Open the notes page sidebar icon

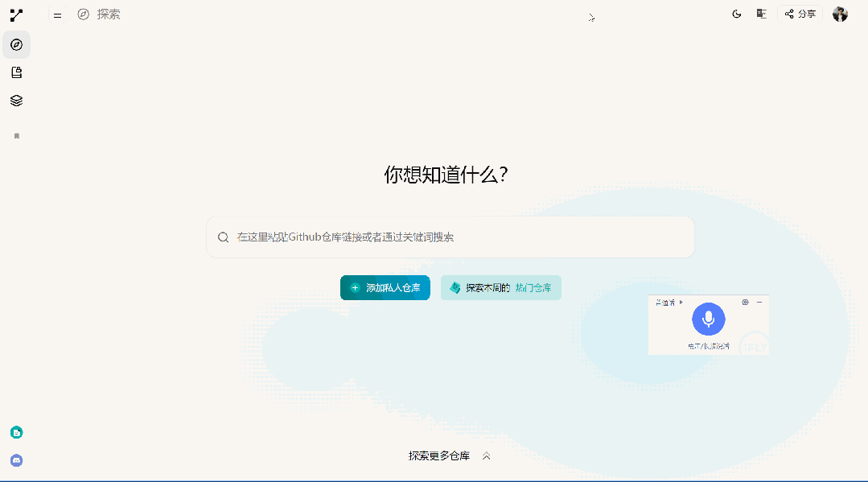(x=17, y=72)
